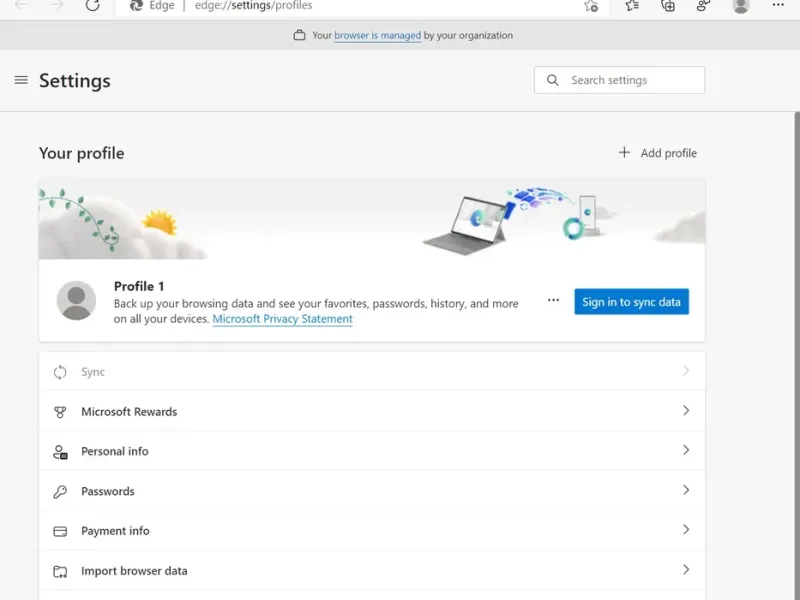Expand the Sync row chevron
The height and width of the screenshot is (600, 800).
686,371
